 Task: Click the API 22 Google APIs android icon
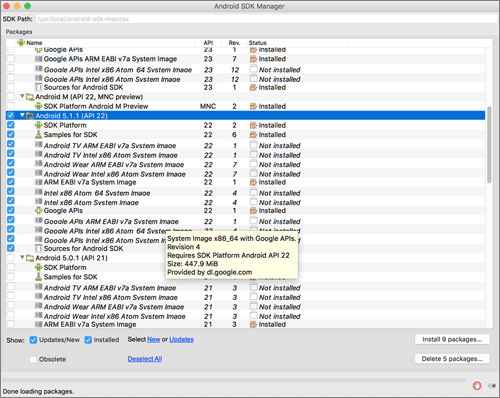39,210
